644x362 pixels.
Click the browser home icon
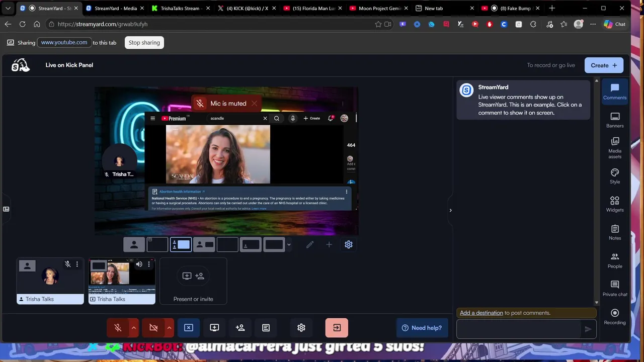pos(37,24)
